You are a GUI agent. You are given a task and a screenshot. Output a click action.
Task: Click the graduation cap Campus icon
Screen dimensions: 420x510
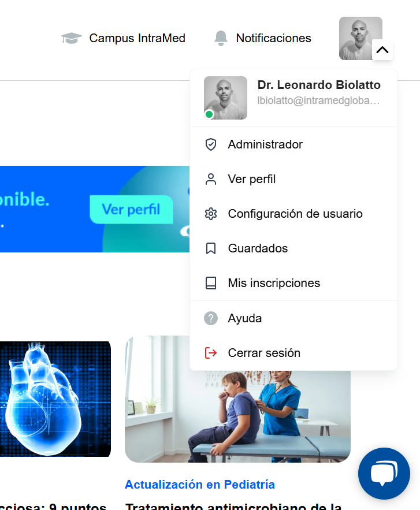pos(72,38)
